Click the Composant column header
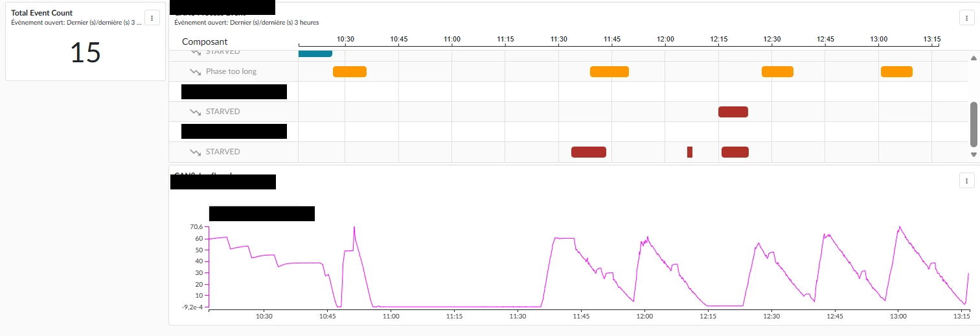 pos(205,42)
